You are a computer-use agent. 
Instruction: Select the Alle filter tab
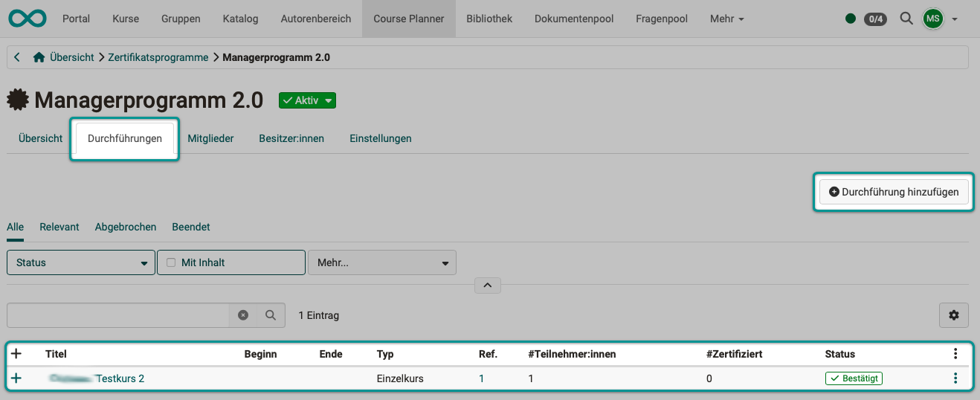pyautogui.click(x=15, y=227)
